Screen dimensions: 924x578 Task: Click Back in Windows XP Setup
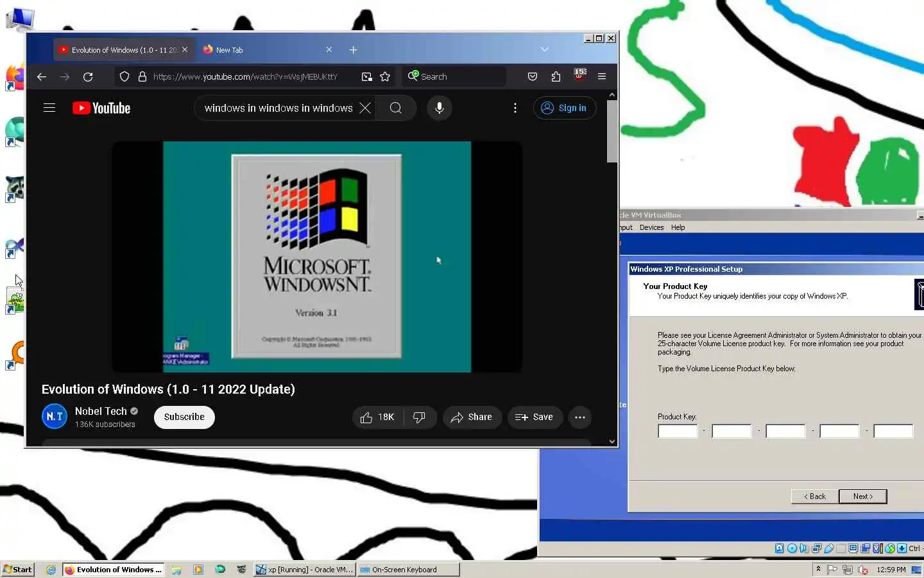pyautogui.click(x=816, y=496)
